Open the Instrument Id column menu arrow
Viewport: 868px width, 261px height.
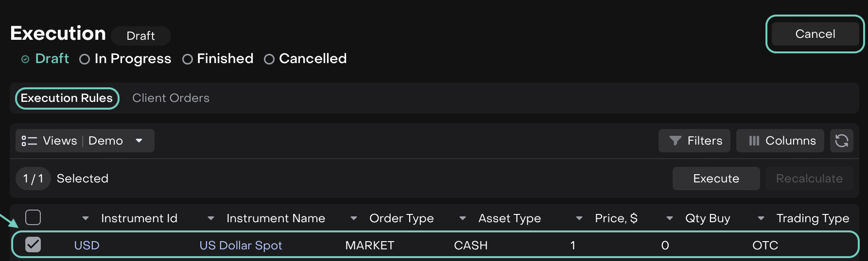86,218
